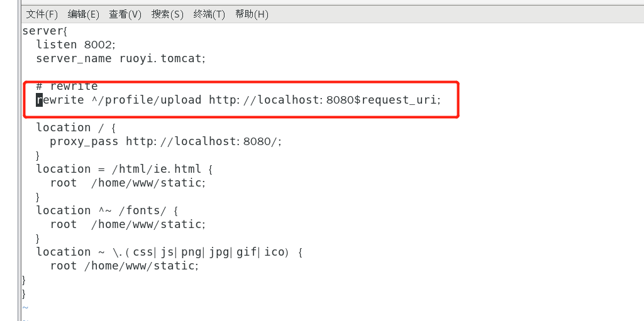Click the proxy_pass http://localhost:8080/ line

point(166,141)
